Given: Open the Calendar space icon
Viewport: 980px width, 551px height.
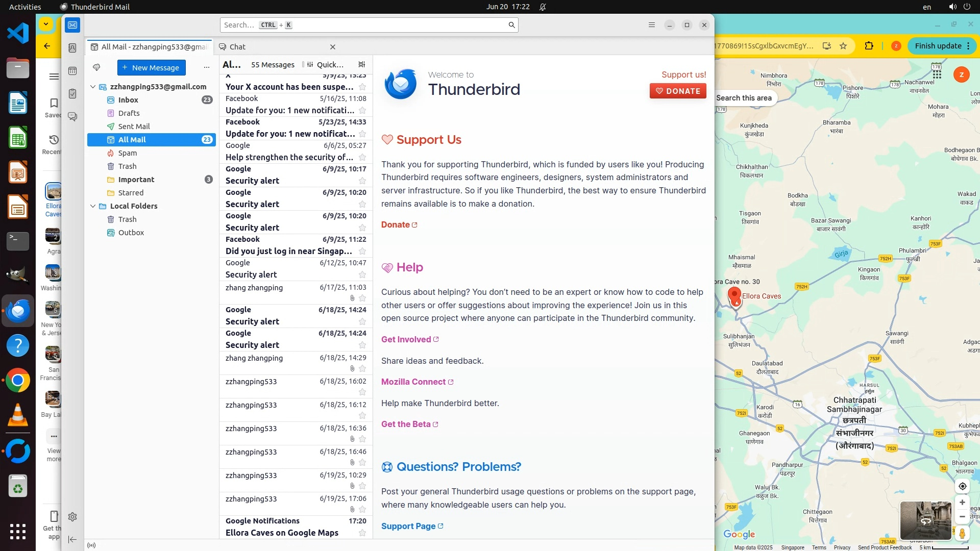Looking at the screenshot, I should tap(72, 71).
